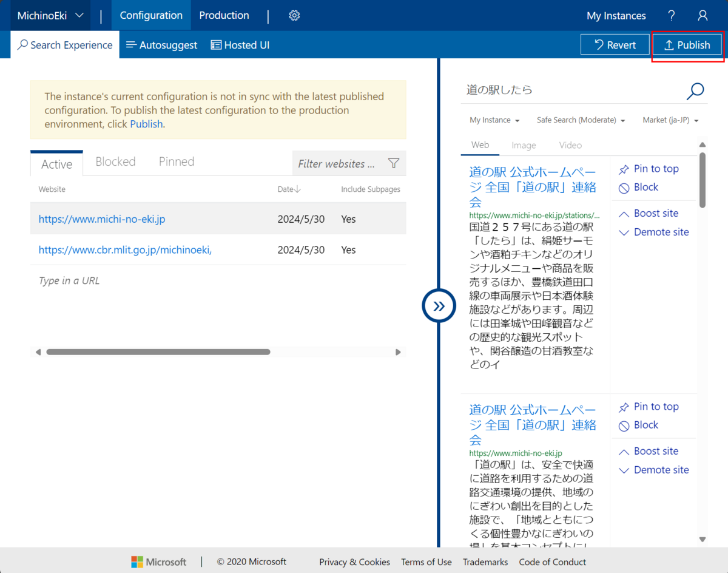Open Trademarks link
Viewport: 728px width, 573px height.
pos(485,562)
